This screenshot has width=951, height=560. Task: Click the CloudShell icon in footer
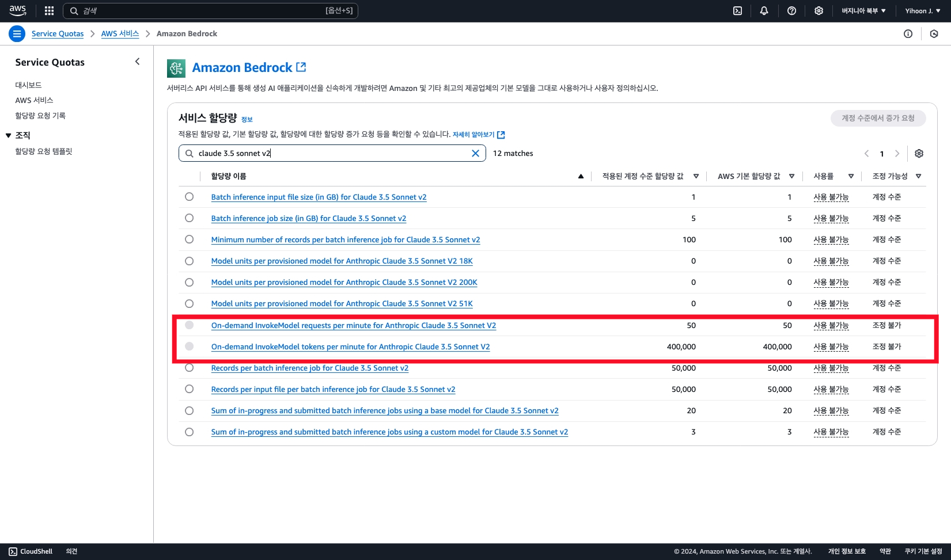(x=13, y=551)
